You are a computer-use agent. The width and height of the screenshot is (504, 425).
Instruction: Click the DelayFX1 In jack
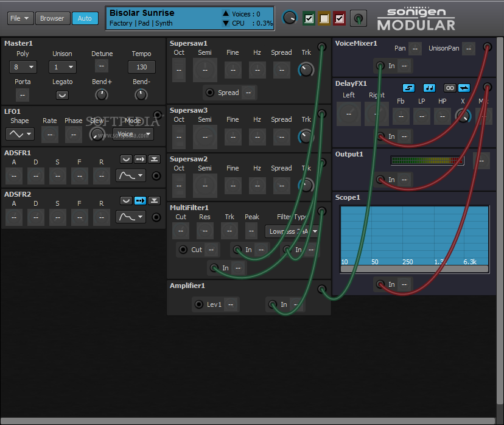tap(380, 136)
